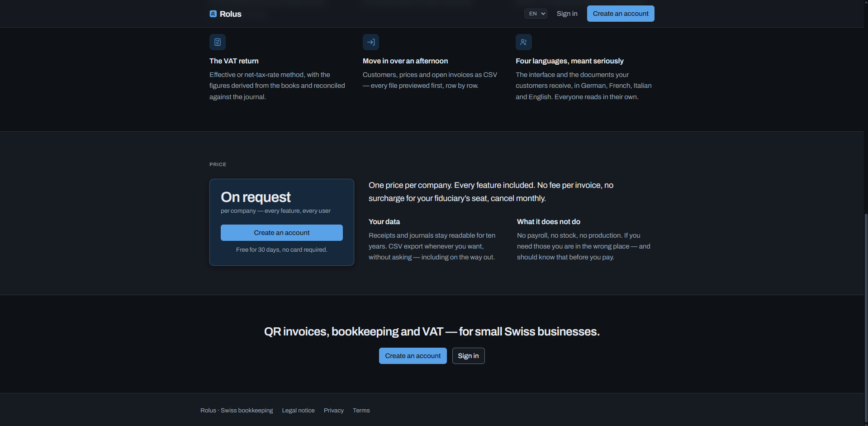The height and width of the screenshot is (426, 868).
Task: Click the 'On request' price text
Action: click(x=256, y=197)
